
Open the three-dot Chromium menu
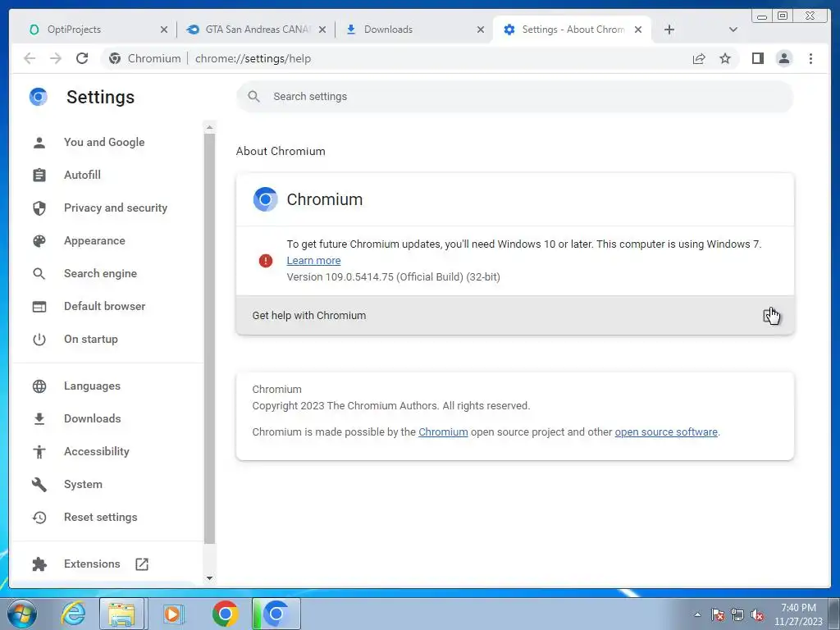pos(810,58)
